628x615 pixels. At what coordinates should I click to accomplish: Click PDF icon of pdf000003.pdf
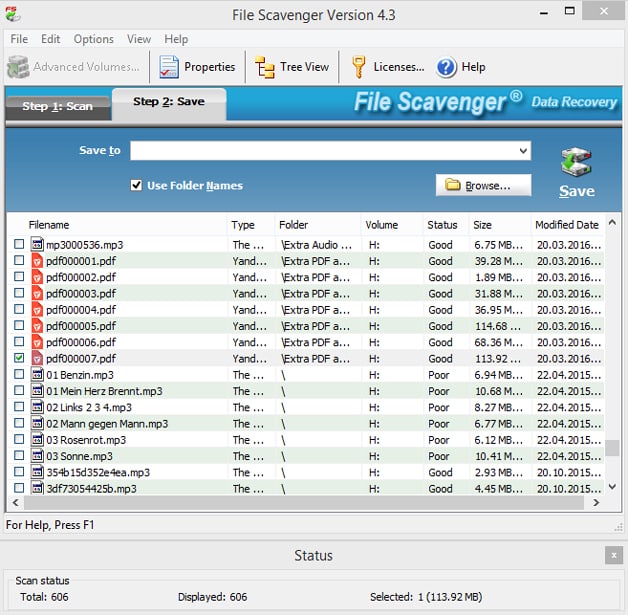pyautogui.click(x=37, y=293)
